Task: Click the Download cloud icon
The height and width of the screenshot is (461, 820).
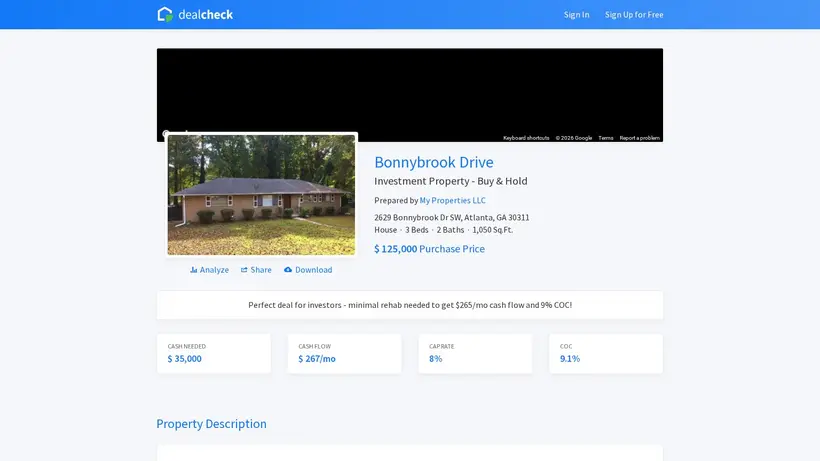Action: click(x=288, y=270)
